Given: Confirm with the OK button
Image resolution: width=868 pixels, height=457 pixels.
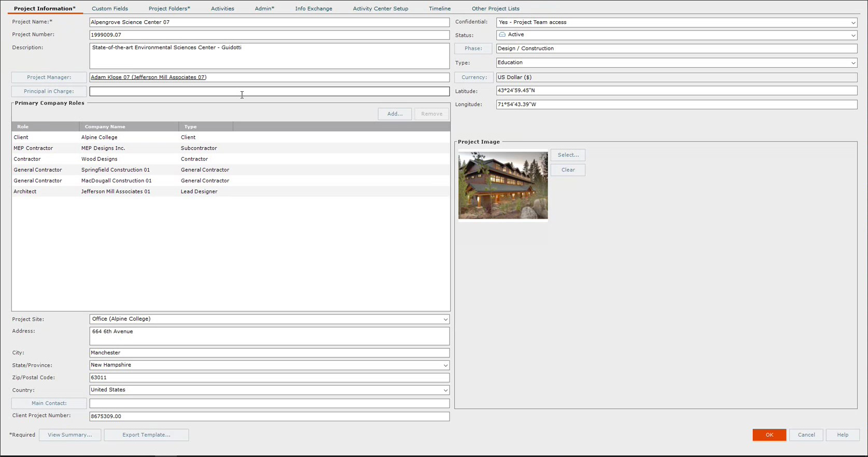Looking at the screenshot, I should 769,435.
